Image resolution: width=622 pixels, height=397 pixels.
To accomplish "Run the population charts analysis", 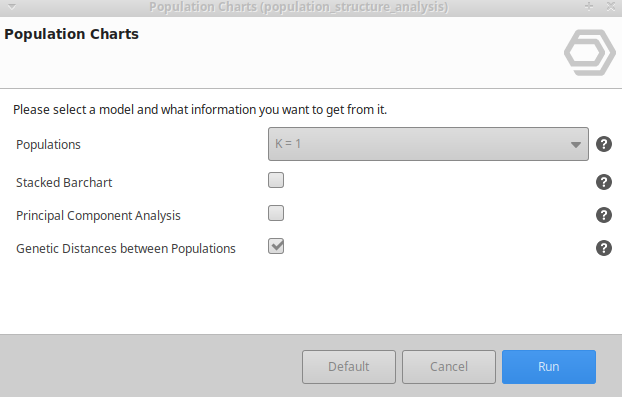I will point(549,367).
